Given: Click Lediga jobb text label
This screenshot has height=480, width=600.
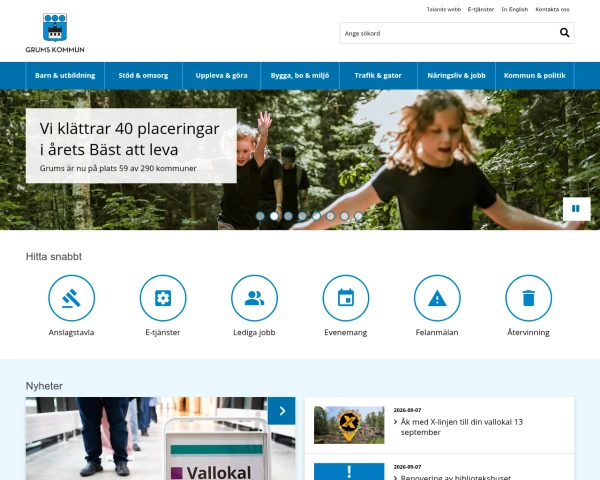Looking at the screenshot, I should 254,332.
